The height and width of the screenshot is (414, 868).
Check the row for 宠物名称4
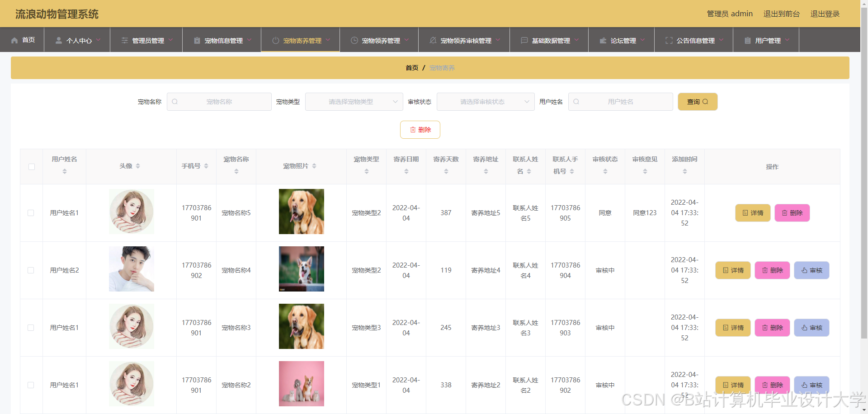(31, 270)
